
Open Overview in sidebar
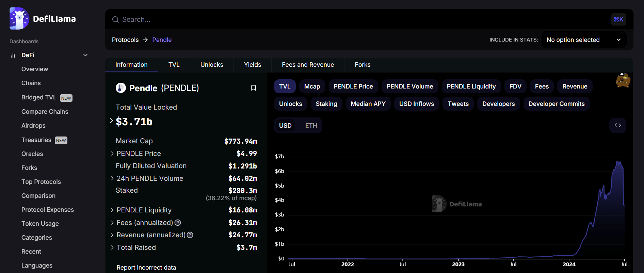[35, 69]
